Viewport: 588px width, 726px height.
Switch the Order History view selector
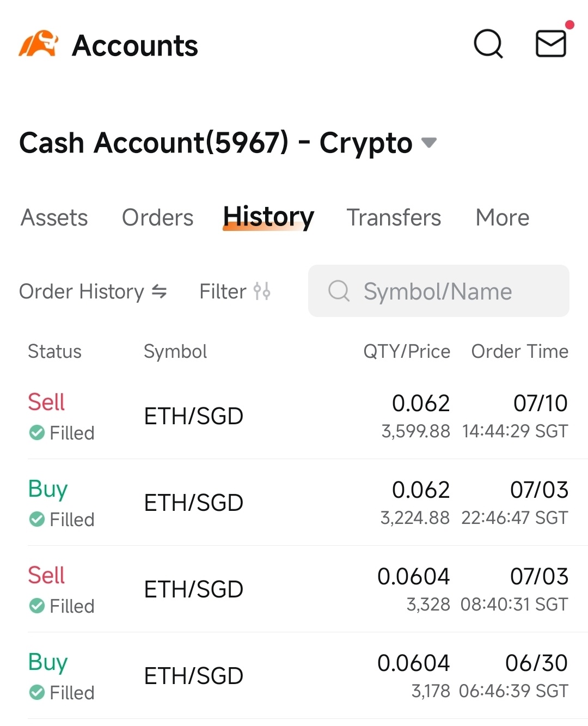93,291
